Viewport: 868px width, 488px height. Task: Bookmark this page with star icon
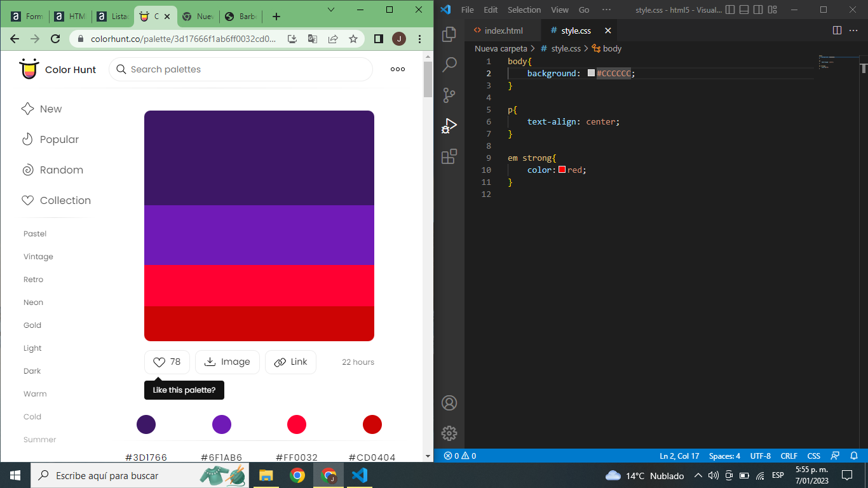[353, 39]
